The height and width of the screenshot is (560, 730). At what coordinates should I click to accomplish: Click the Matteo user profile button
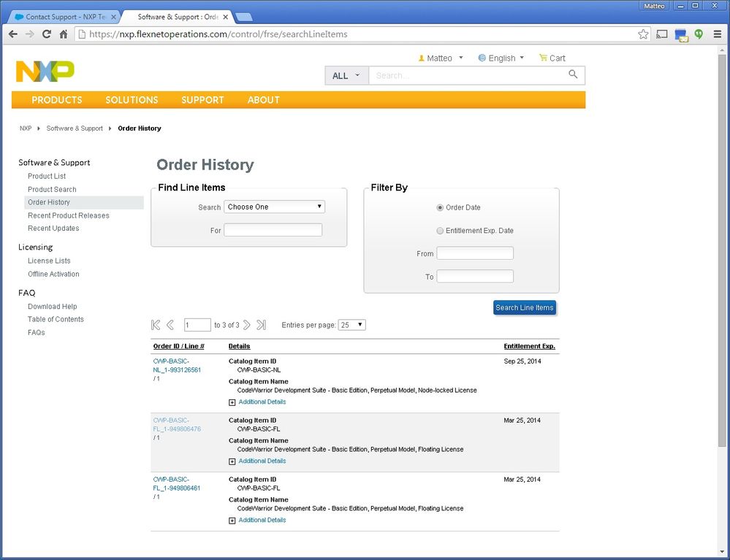click(x=654, y=6)
